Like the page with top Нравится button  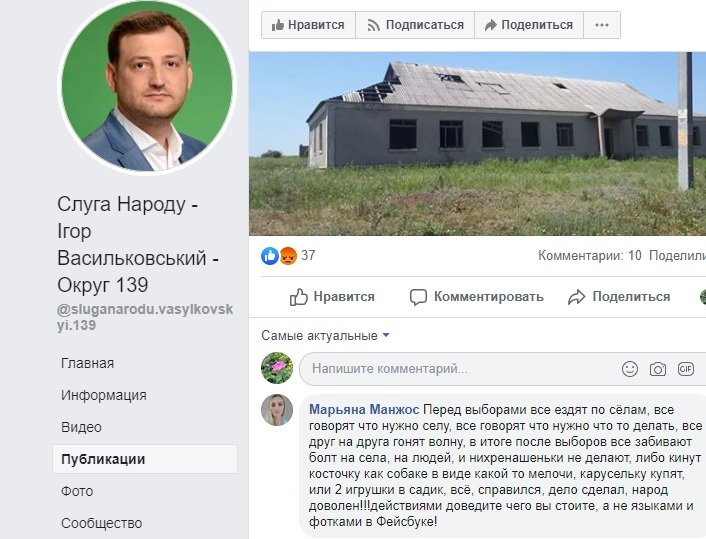click(x=308, y=25)
